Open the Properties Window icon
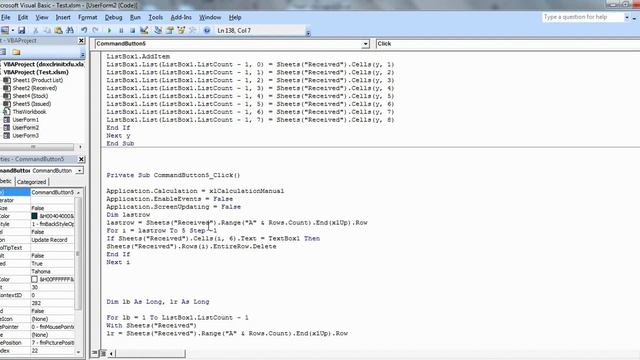Image resolution: width=640 pixels, height=360 pixels. click(x=170, y=30)
